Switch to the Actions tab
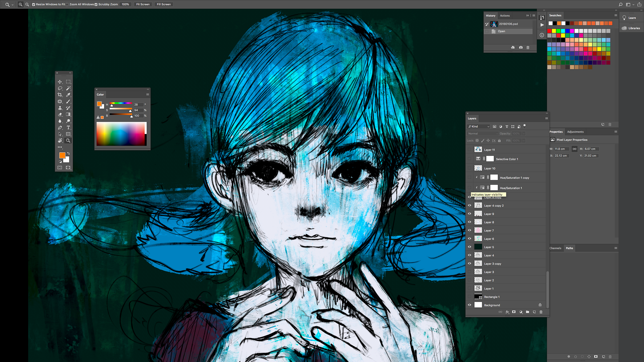Screen dimensions: 644x362 [504, 16]
